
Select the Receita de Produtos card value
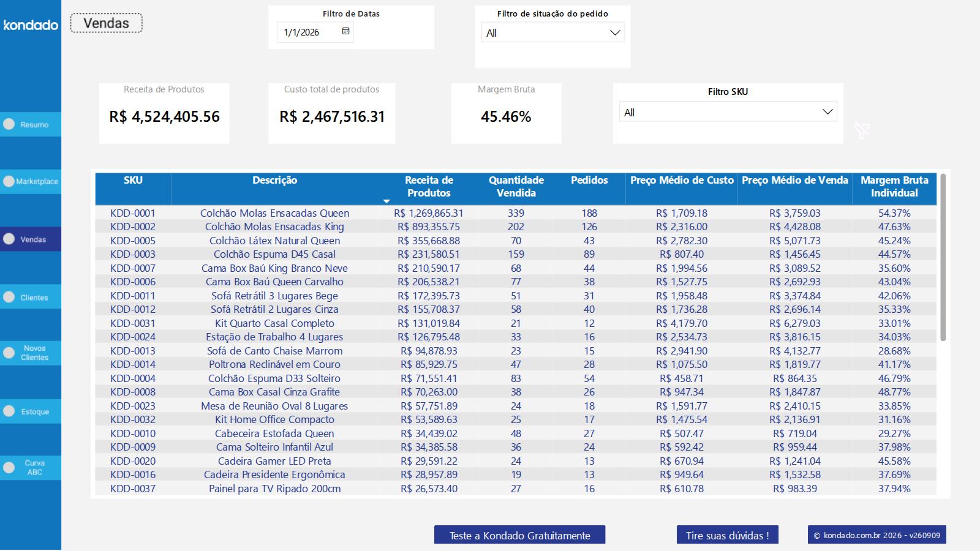pos(164,116)
